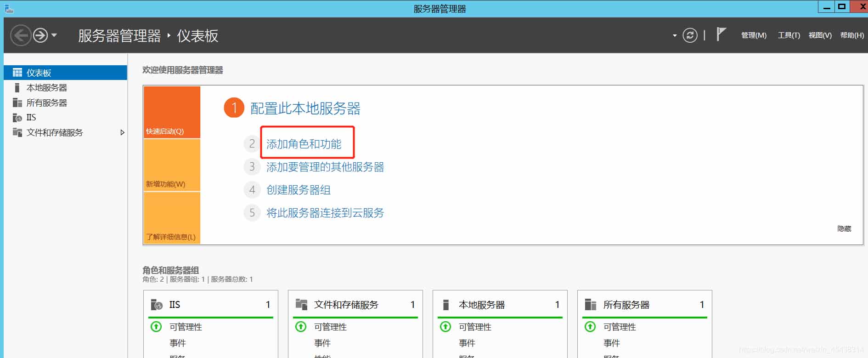Open 事件 in the 所有服务器 tile
Viewport: 868px width, 358px height.
(x=612, y=343)
